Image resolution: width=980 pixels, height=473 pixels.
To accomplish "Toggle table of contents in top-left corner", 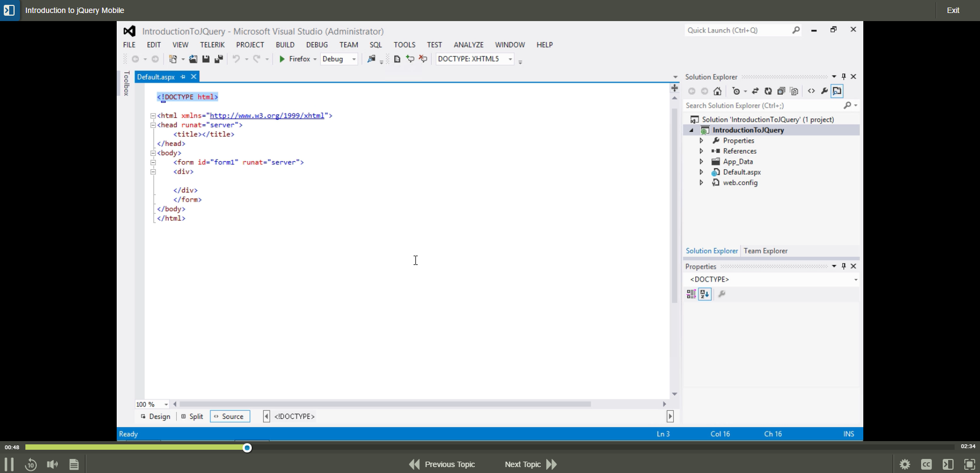I will point(10,10).
